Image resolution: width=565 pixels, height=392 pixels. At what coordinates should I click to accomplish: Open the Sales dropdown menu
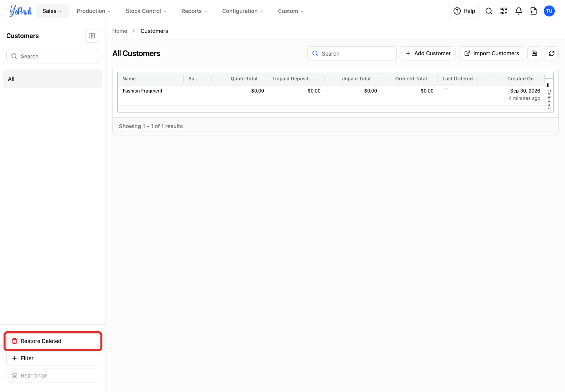pos(53,11)
